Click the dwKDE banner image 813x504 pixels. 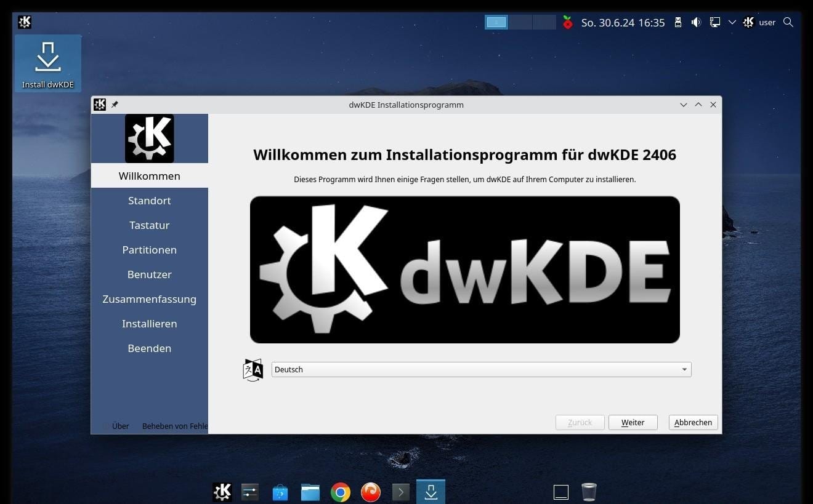[x=465, y=270]
